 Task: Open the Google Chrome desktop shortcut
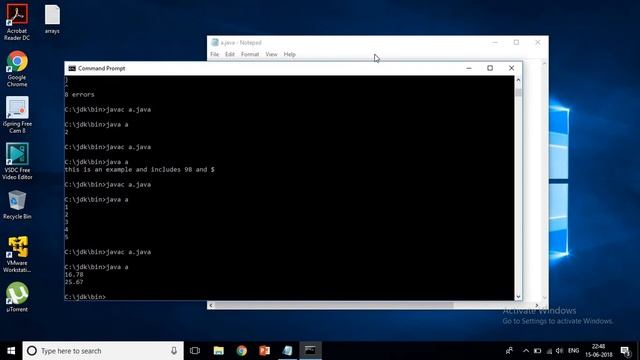click(17, 68)
